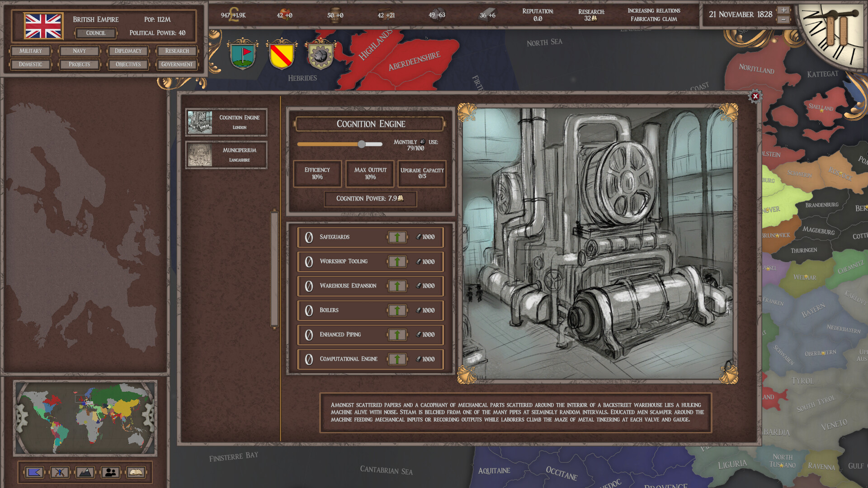
Task: Open the population map mode with people icon
Action: pos(111,472)
